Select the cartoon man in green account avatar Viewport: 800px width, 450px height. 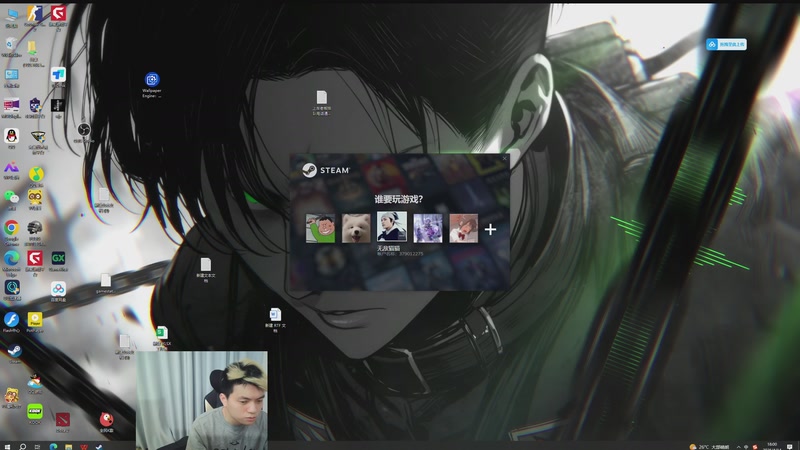tap(320, 228)
